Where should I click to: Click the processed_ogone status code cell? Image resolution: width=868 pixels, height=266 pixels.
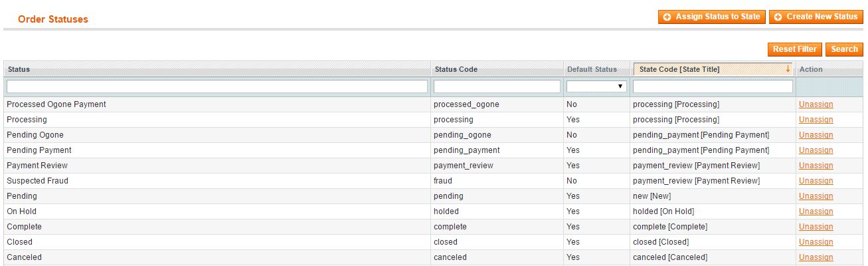click(497, 104)
